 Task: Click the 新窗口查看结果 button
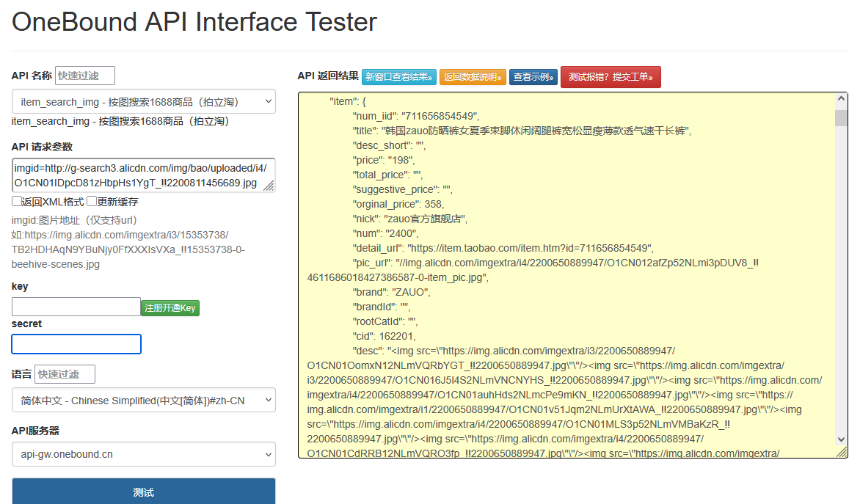pos(398,77)
